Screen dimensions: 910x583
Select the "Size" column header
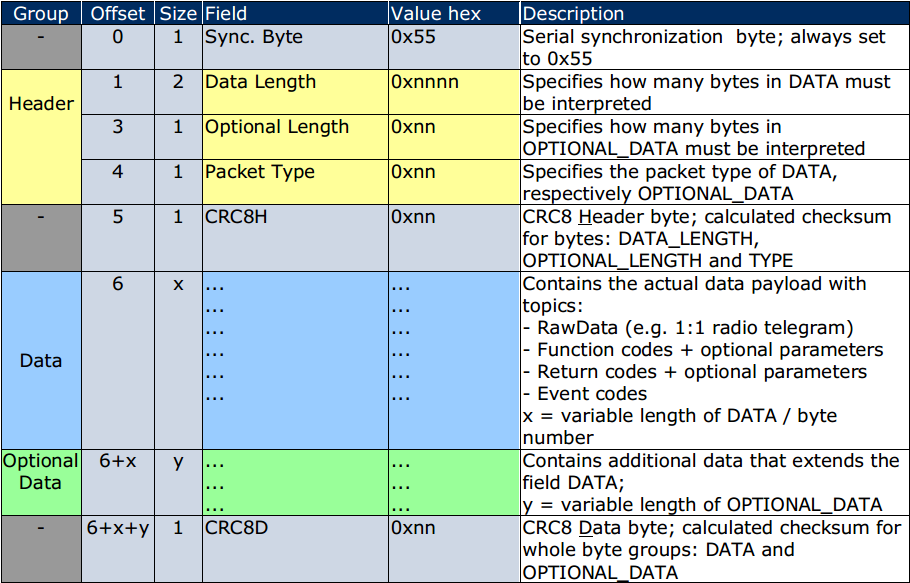(178, 13)
